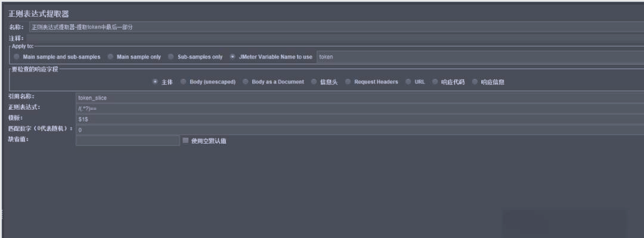644x238 pixels.
Task: Select Main sample and sub-samples radio
Action: coord(17,57)
